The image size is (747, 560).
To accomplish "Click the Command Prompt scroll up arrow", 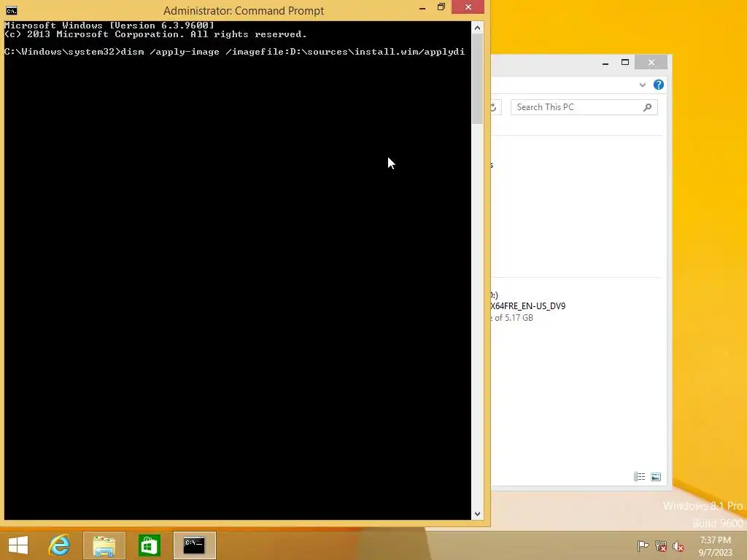I will [477, 28].
